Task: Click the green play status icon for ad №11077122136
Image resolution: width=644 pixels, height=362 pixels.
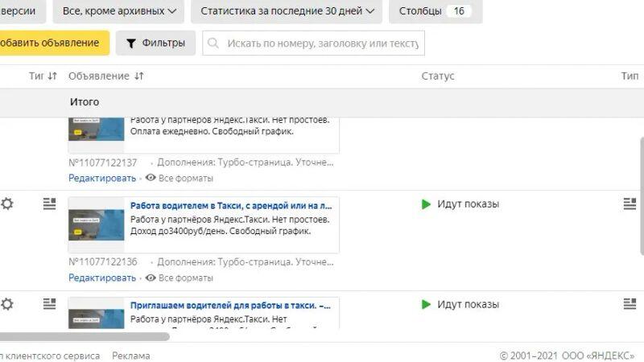Action: [426, 204]
